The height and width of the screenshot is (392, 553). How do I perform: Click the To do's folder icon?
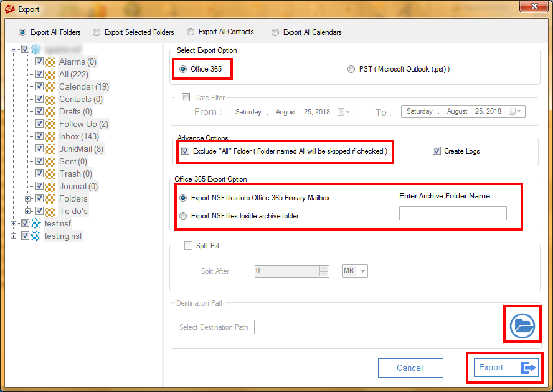tap(50, 211)
